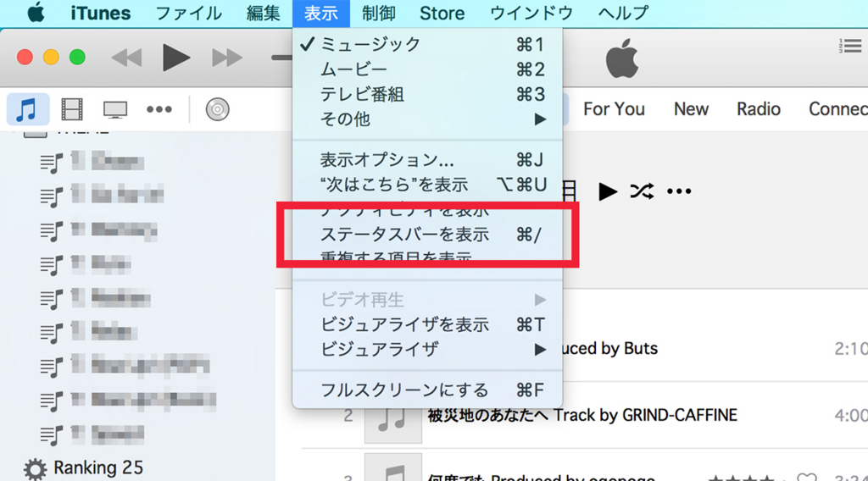Open the ファイル menu
Image resolution: width=868 pixels, height=481 pixels.
click(189, 13)
